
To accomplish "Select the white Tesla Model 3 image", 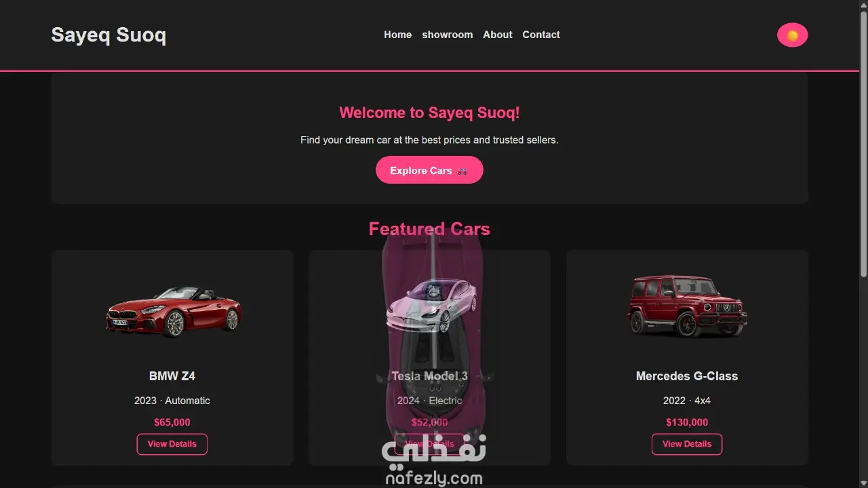I will tap(431, 306).
